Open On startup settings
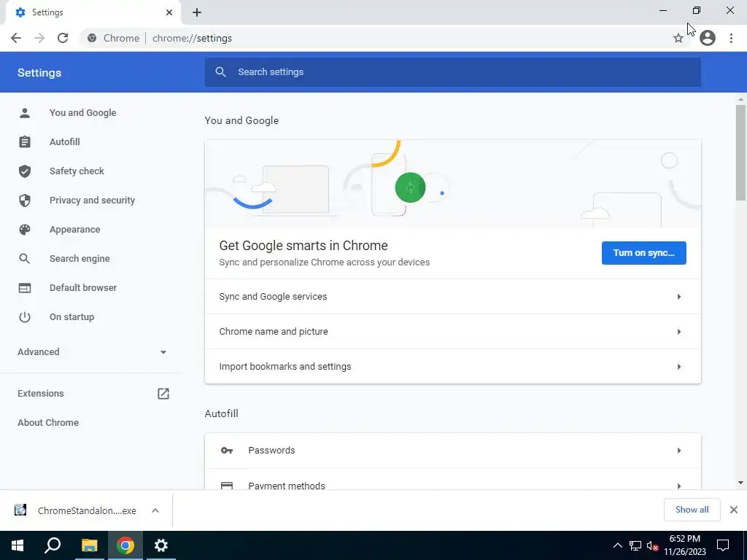747x560 pixels. pyautogui.click(x=72, y=317)
